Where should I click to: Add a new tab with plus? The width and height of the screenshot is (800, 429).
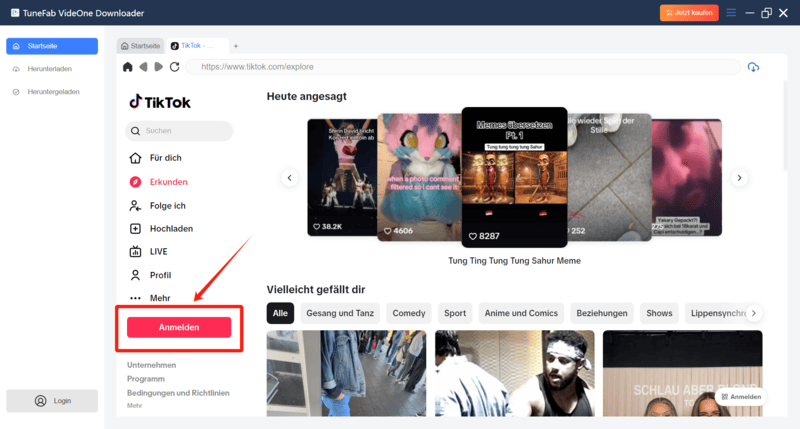tap(236, 46)
